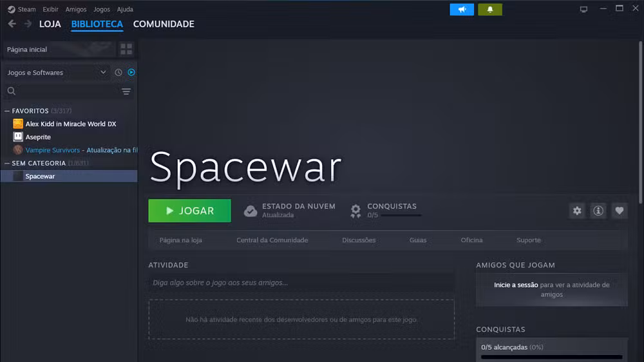The image size is (644, 362).
Task: Open the announcements megaphone button
Action: (x=462, y=10)
